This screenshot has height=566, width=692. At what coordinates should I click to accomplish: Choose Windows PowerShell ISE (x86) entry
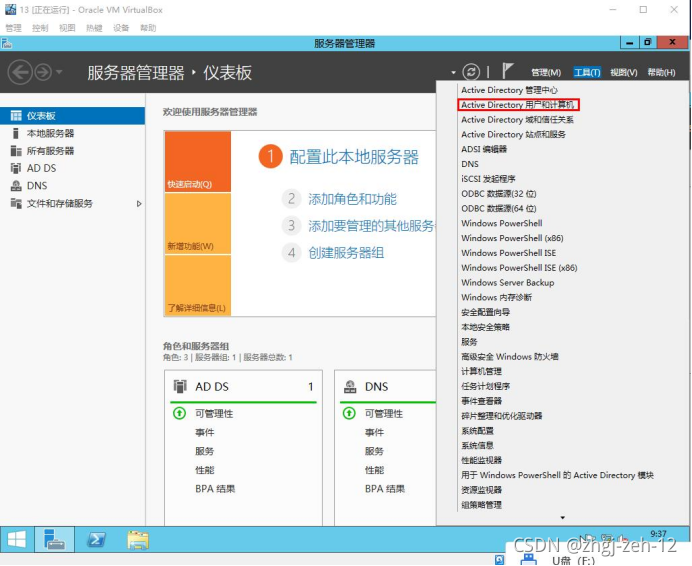pos(519,268)
